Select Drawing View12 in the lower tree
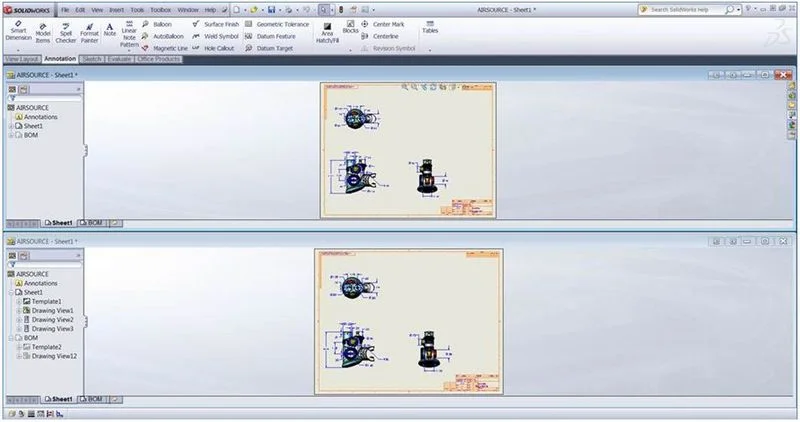800x422 pixels. coord(54,356)
